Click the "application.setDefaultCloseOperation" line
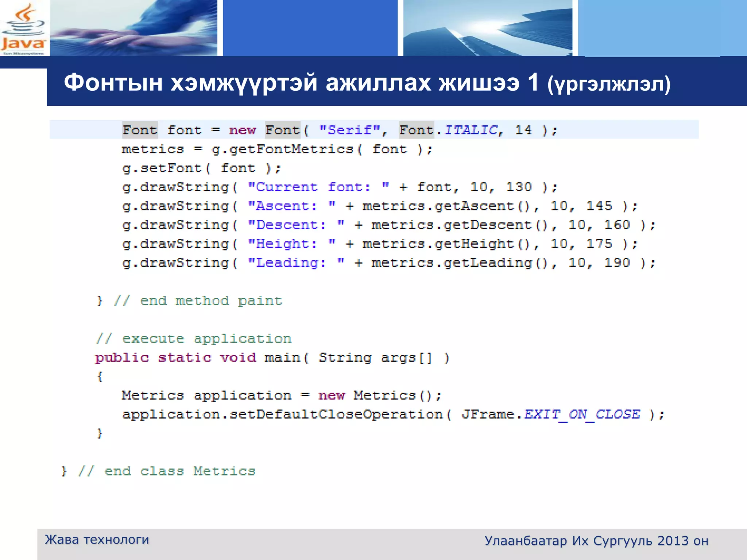Image resolution: width=747 pixels, height=560 pixels. (394, 415)
